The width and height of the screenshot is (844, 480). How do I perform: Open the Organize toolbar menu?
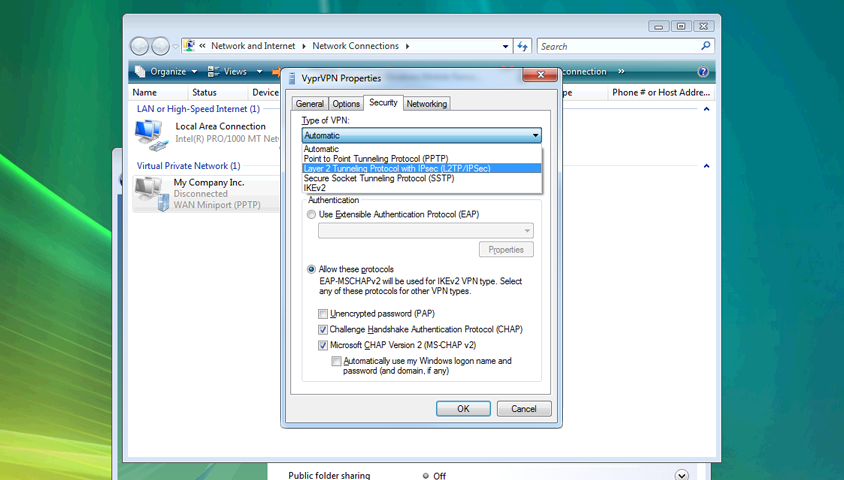pos(167,72)
